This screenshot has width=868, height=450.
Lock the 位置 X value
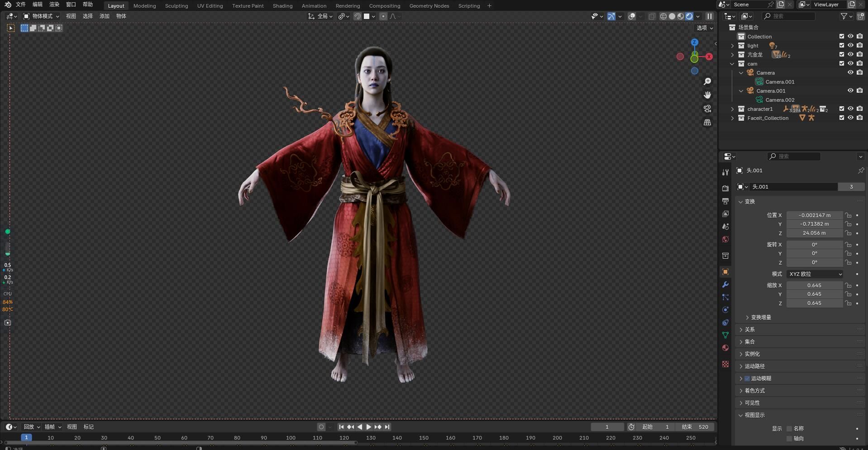(x=848, y=215)
